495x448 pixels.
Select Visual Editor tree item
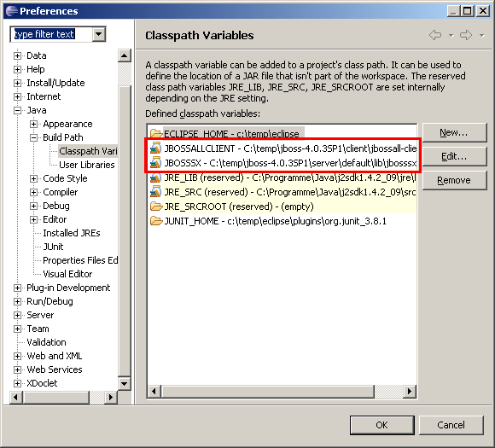pyautogui.click(x=67, y=274)
